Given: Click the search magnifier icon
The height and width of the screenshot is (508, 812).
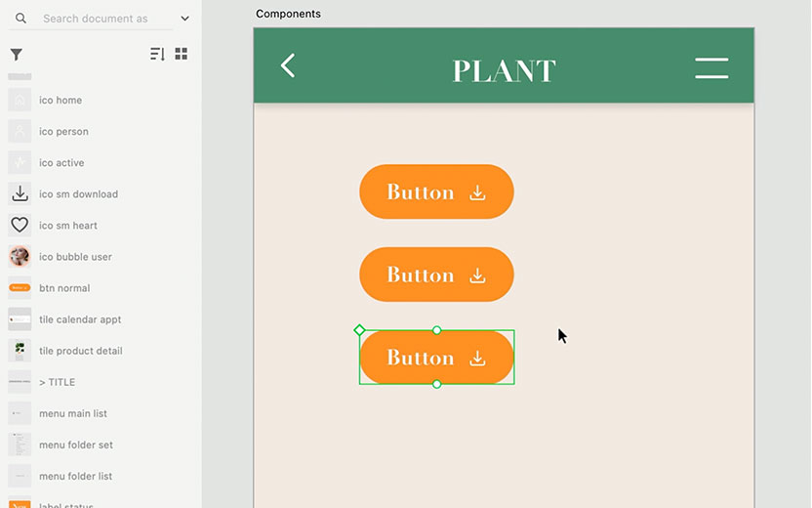Looking at the screenshot, I should click(20, 19).
